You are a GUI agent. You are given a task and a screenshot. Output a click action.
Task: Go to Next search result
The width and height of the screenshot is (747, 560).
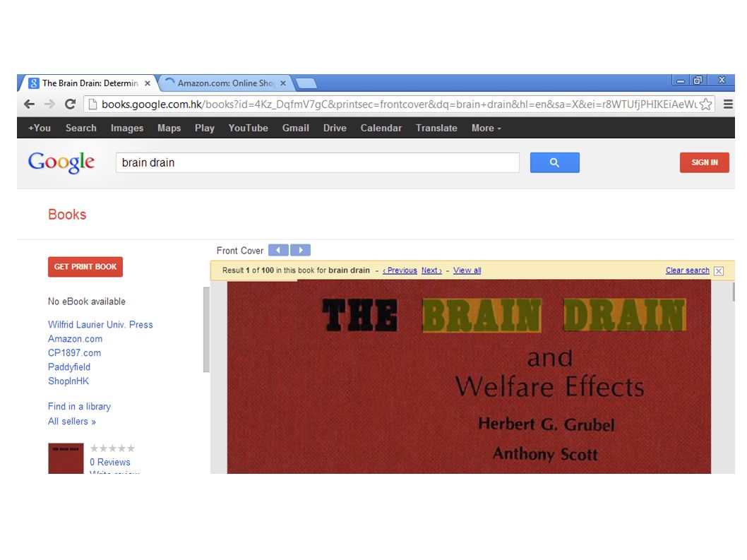pos(431,270)
